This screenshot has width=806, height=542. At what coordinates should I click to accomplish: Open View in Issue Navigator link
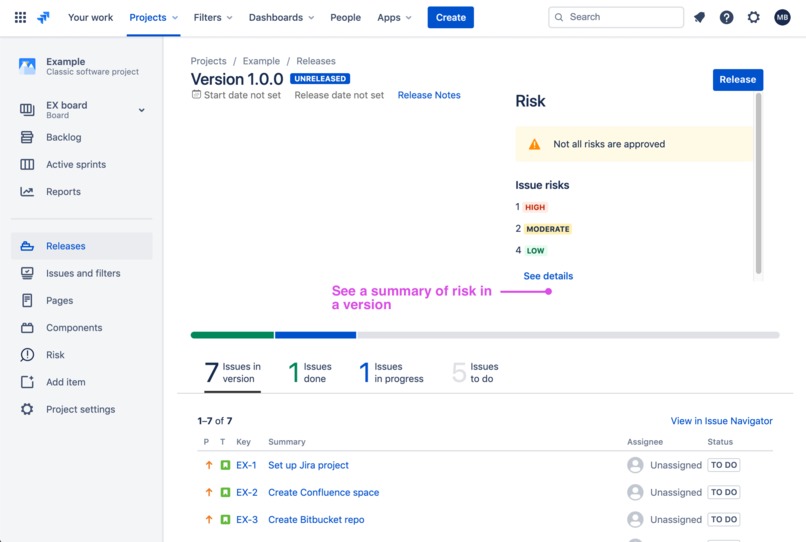[x=721, y=421]
